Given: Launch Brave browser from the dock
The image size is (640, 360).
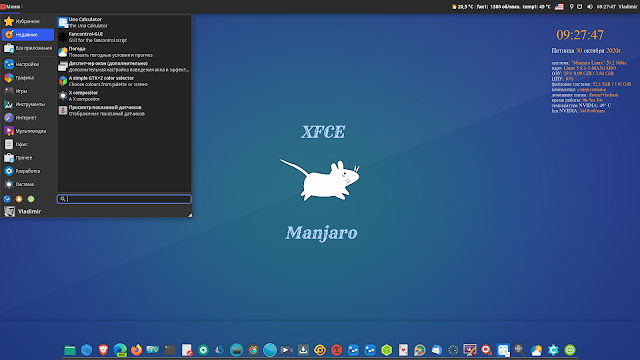Looking at the screenshot, I should tap(103, 350).
